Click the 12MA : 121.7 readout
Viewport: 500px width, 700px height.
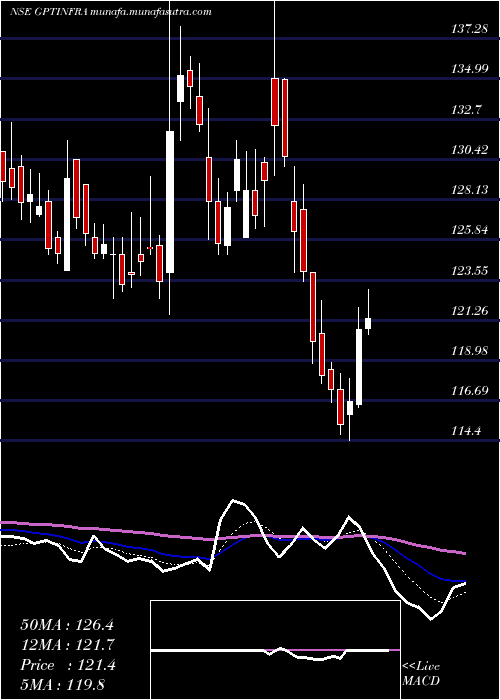[68, 645]
